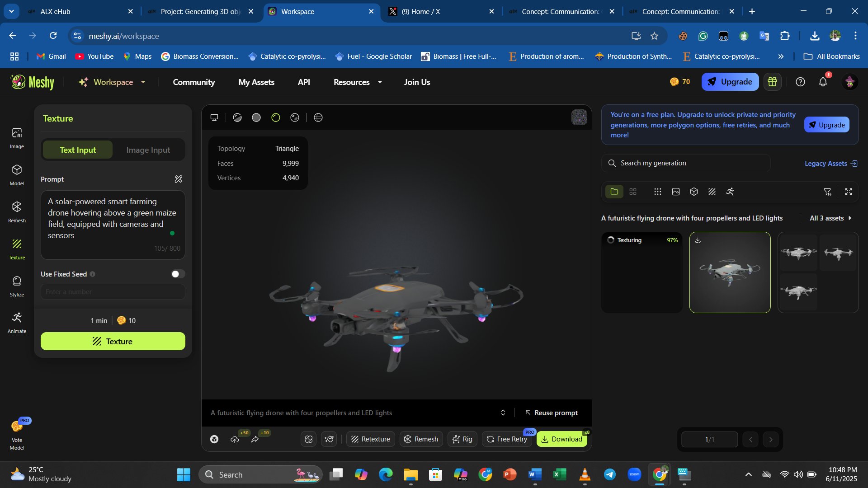Viewport: 868px width, 488px height.
Task: Select the animation filter icon in the assets panel
Action: click(730, 192)
